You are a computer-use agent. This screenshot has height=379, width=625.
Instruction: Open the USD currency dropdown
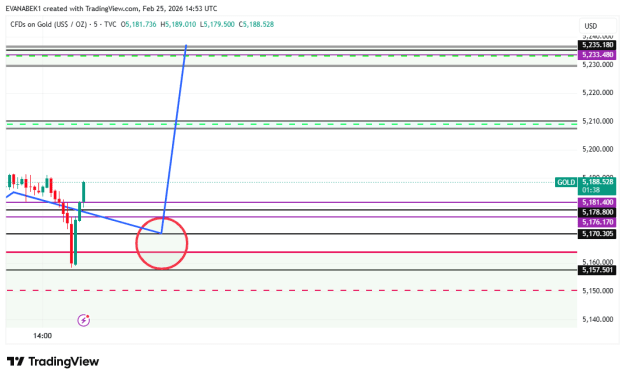tap(597, 26)
